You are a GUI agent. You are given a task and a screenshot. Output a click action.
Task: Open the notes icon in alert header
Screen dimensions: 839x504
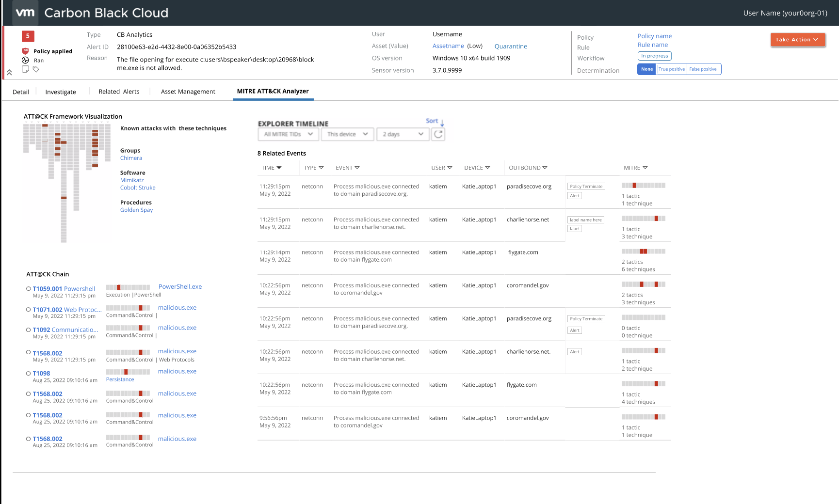(25, 69)
